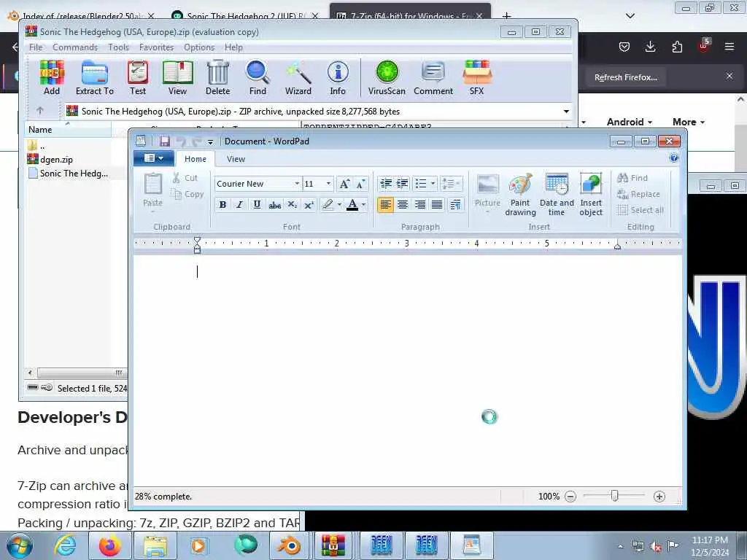The width and height of the screenshot is (747, 560).
Task: Decrease indent in WordPad
Action: point(385,184)
